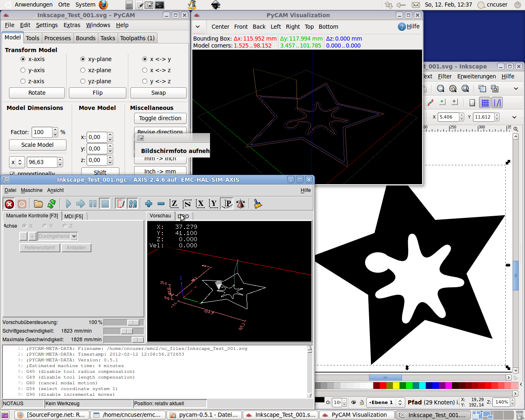Clear live plot with the broom icon

point(258,204)
